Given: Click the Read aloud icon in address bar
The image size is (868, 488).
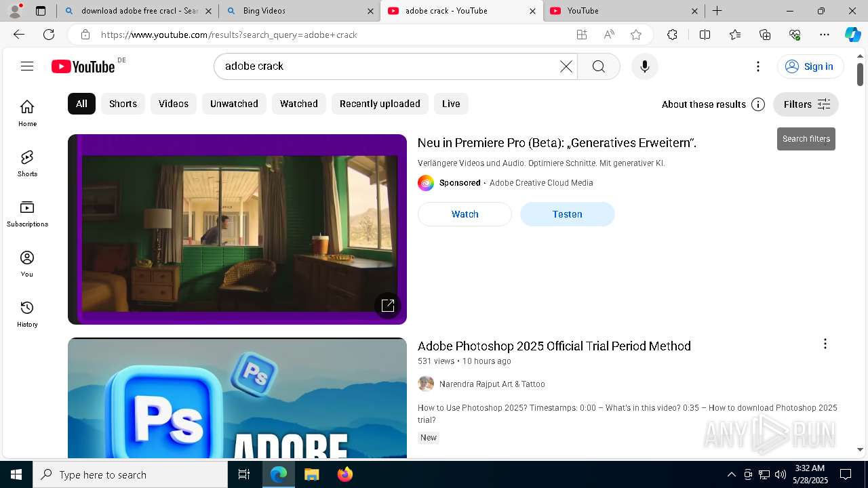Looking at the screenshot, I should click(x=609, y=35).
